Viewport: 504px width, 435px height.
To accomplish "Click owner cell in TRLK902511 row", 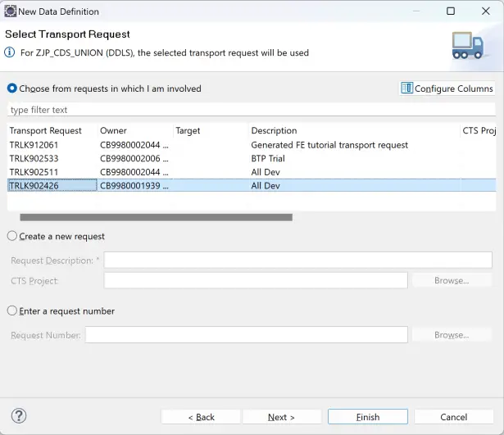I will point(134,172).
